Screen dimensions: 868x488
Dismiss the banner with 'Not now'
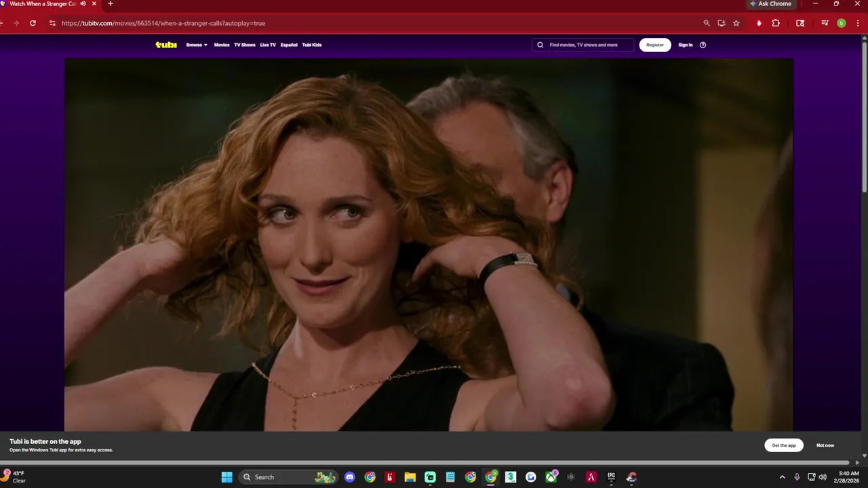click(x=825, y=445)
